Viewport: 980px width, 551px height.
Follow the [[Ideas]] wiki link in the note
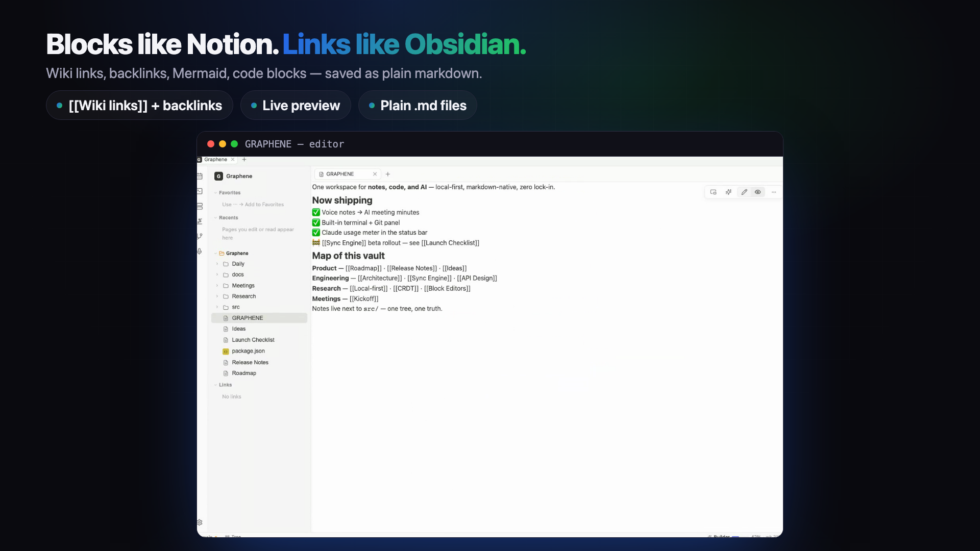455,268
